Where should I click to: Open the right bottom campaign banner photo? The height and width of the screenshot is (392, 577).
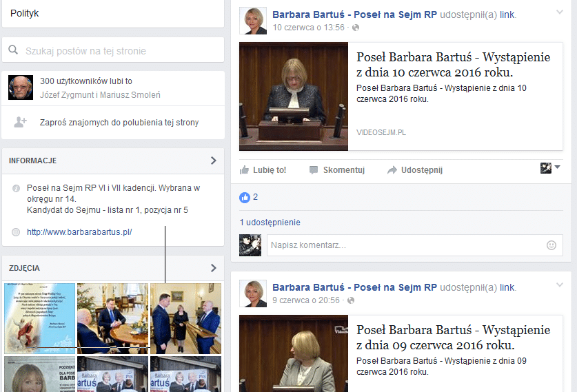pyautogui.click(x=186, y=374)
